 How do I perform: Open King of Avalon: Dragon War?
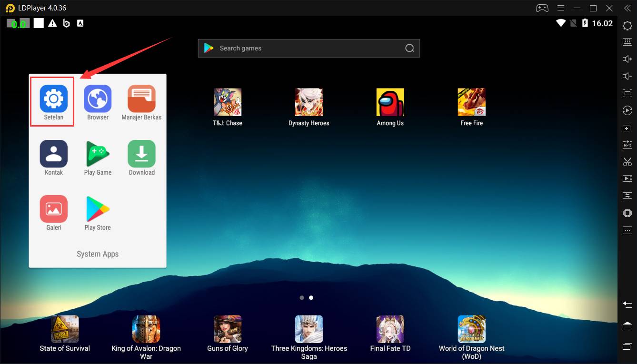[x=146, y=329]
